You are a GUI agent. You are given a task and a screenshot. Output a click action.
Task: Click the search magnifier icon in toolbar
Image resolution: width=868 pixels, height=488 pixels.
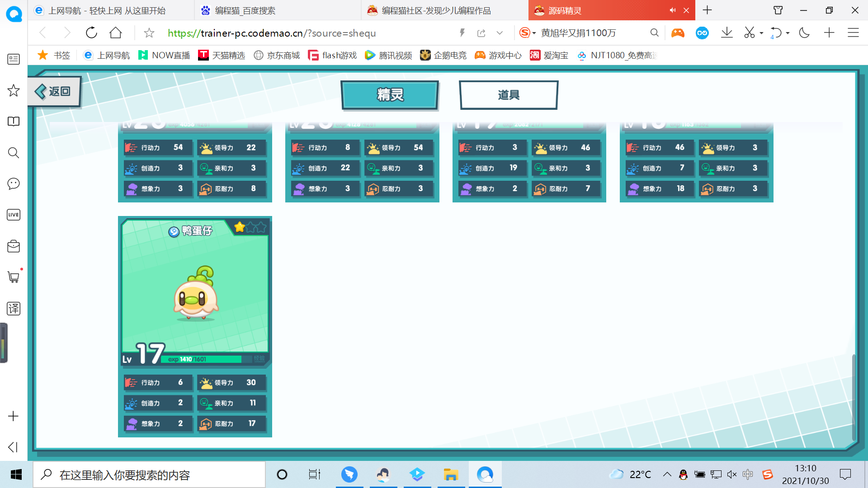[654, 33]
